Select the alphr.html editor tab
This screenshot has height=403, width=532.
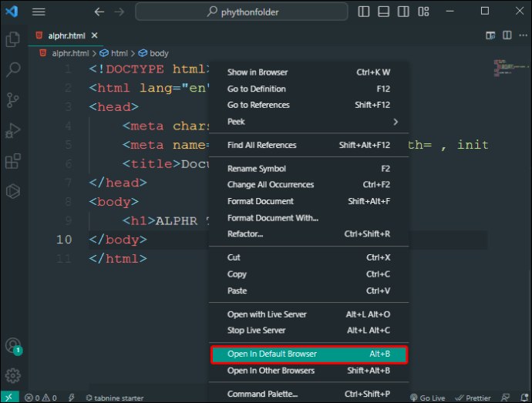pos(66,35)
